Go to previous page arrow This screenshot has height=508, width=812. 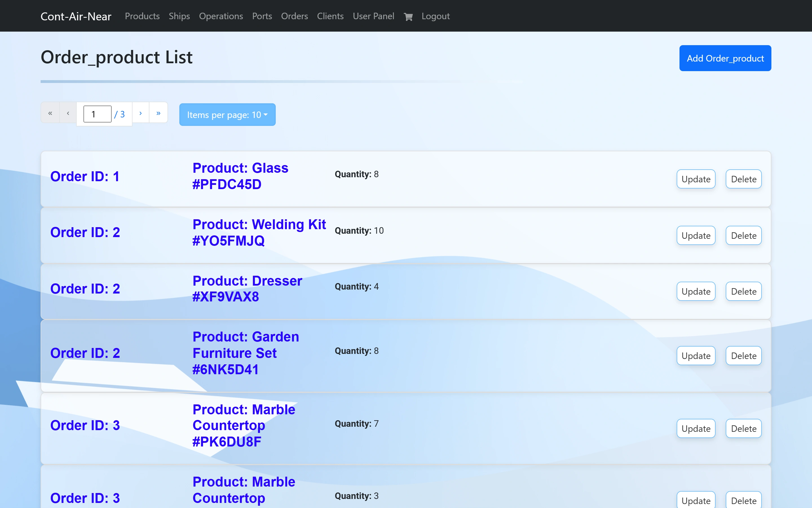(x=68, y=113)
